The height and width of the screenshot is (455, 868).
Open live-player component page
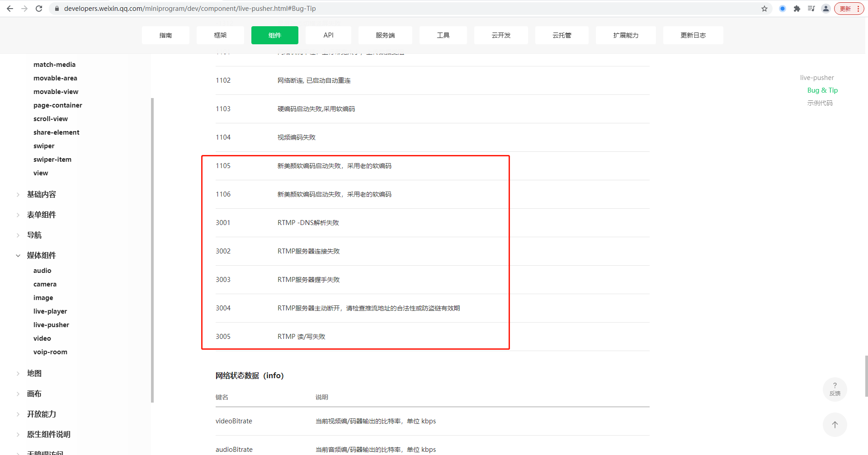click(50, 311)
